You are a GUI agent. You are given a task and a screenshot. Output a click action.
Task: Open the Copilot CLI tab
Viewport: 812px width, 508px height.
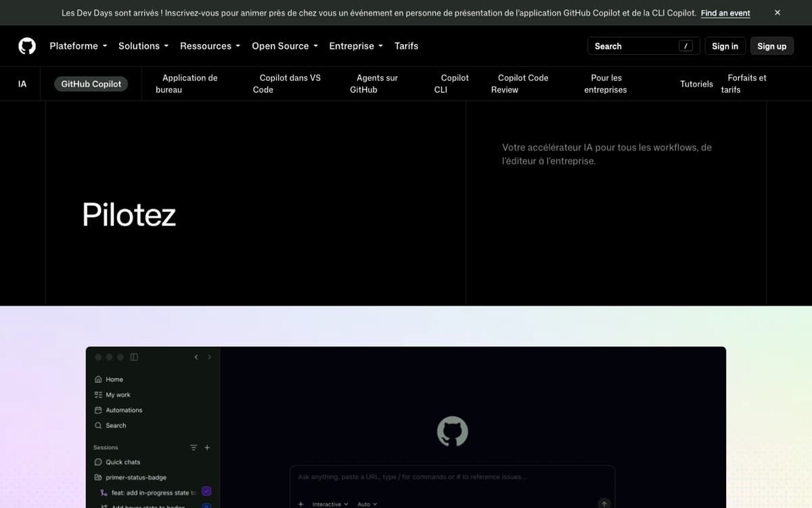click(x=451, y=84)
